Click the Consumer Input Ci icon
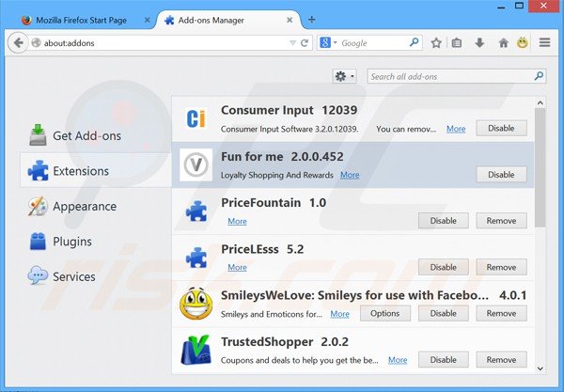564x392 pixels. [x=196, y=119]
